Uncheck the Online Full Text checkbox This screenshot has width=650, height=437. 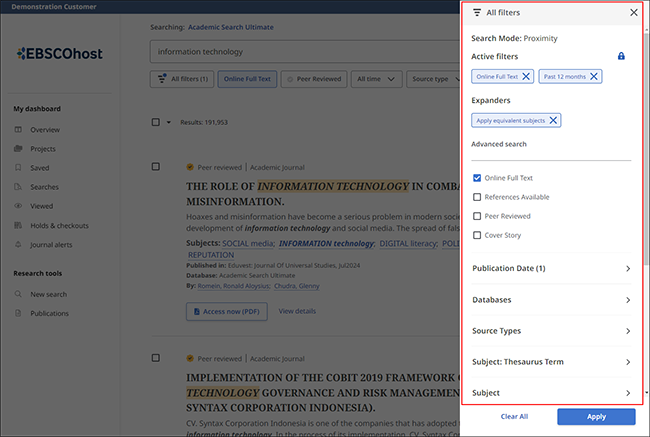pyautogui.click(x=477, y=178)
